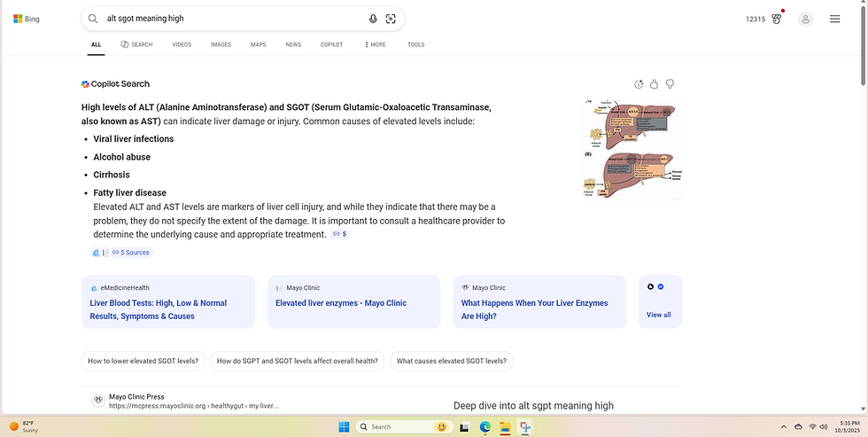
Task: Click the page vertical scrollbar thumb
Action: point(864,46)
